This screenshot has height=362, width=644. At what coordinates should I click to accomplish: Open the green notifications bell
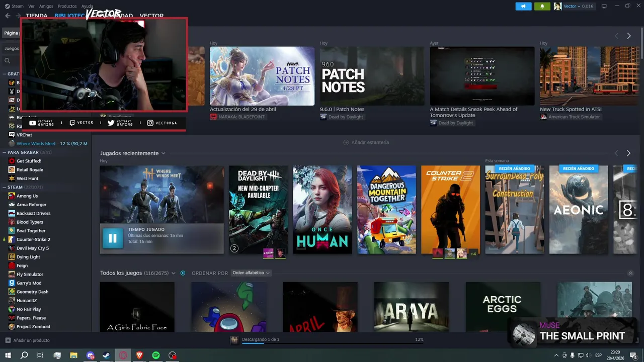542,6
